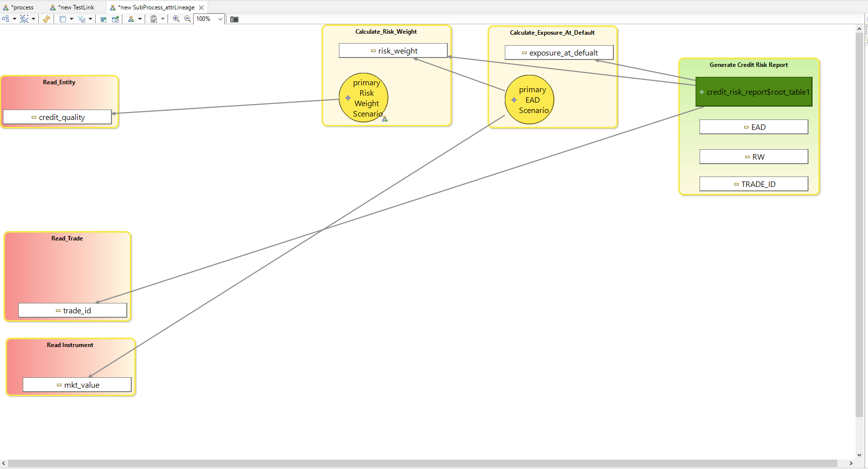Click the scroll left arrow of horizontal scrollbar

pos(4,463)
